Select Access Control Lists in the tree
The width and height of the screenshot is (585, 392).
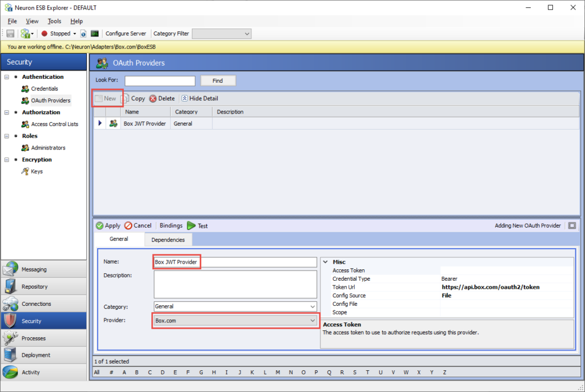(54, 124)
